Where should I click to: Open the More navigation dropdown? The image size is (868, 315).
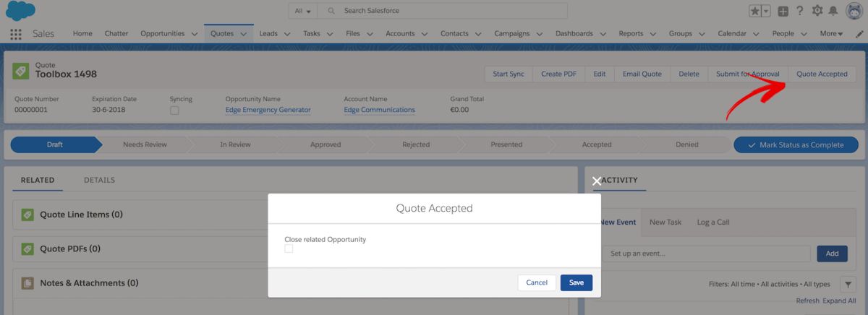pyautogui.click(x=832, y=33)
